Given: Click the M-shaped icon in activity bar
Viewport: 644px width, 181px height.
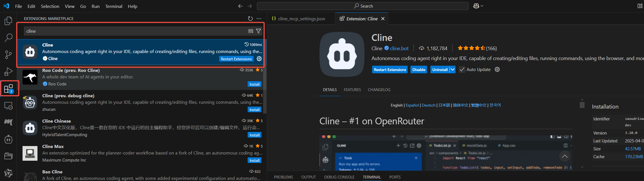Looking at the screenshot, I should [8, 122].
